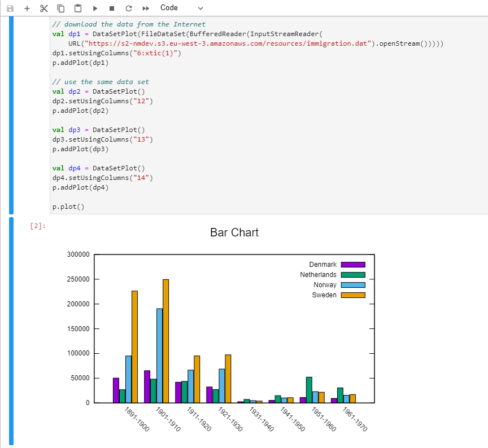Insert a new cell below
This screenshot has width=488, height=448.
pyautogui.click(x=27, y=8)
